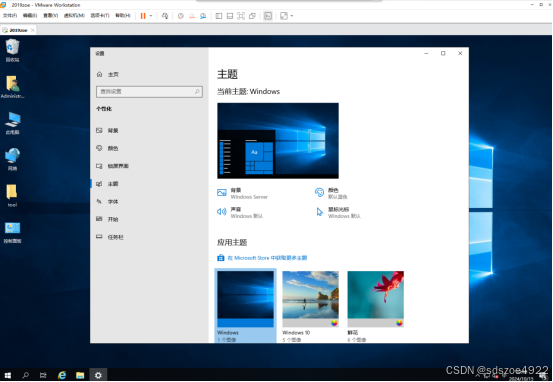Click the settings search input field
553x382 pixels.
tap(149, 92)
